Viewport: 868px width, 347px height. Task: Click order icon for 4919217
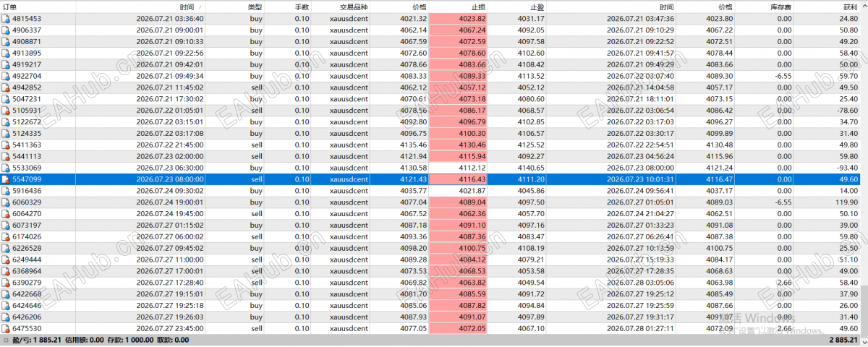(x=7, y=64)
